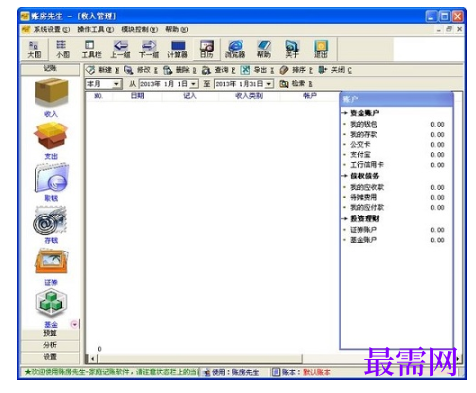Image resolution: width=476 pixels, height=393 pixels.
Task: Go to previous group (上一组)
Action: pyautogui.click(x=120, y=49)
